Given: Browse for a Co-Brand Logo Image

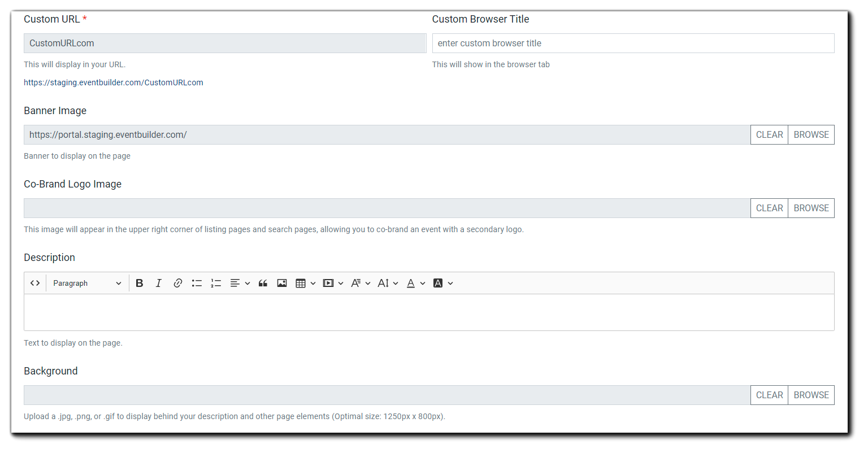Looking at the screenshot, I should coord(811,208).
